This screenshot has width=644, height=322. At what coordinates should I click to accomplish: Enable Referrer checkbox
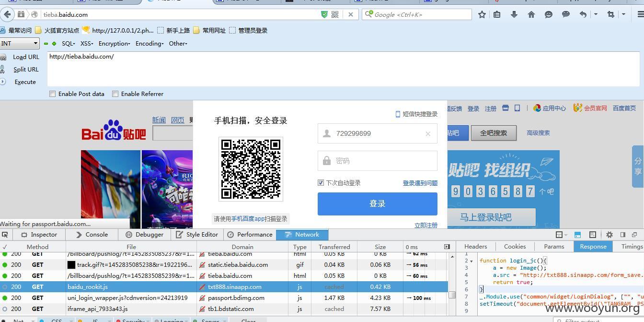click(x=115, y=94)
